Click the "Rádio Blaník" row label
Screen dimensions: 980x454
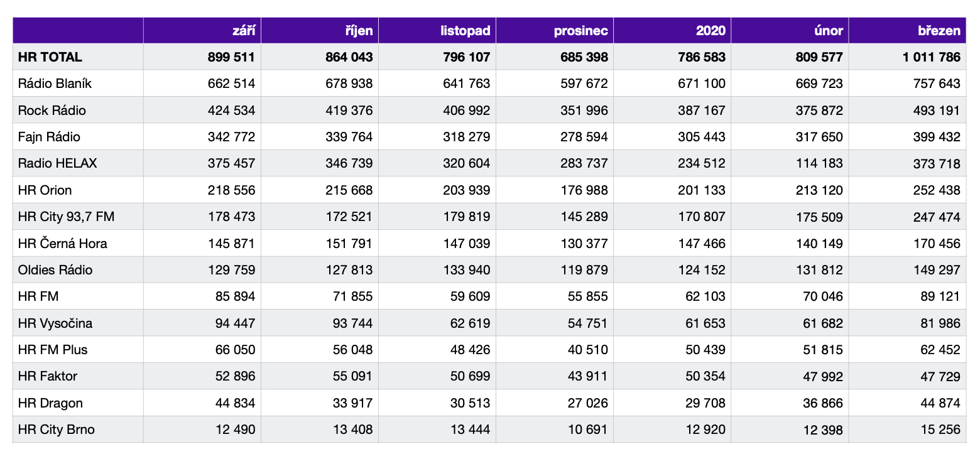pos(55,84)
